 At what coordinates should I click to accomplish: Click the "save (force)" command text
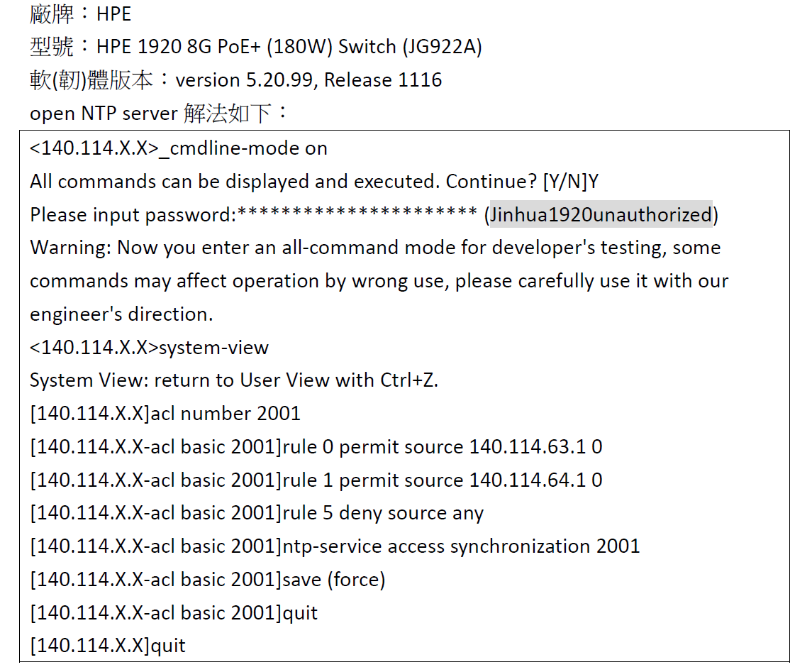333,580
